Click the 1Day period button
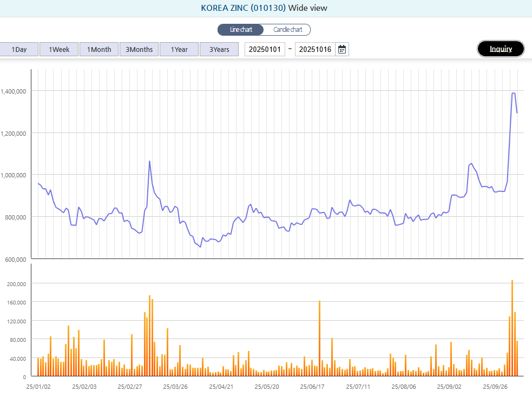The height and width of the screenshot is (398, 532). 19,49
